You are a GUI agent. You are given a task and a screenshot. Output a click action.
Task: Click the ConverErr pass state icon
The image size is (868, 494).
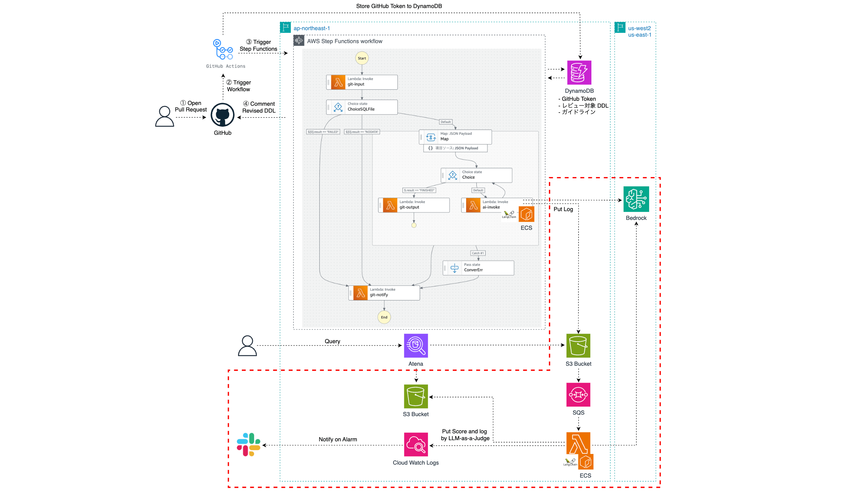tap(455, 268)
